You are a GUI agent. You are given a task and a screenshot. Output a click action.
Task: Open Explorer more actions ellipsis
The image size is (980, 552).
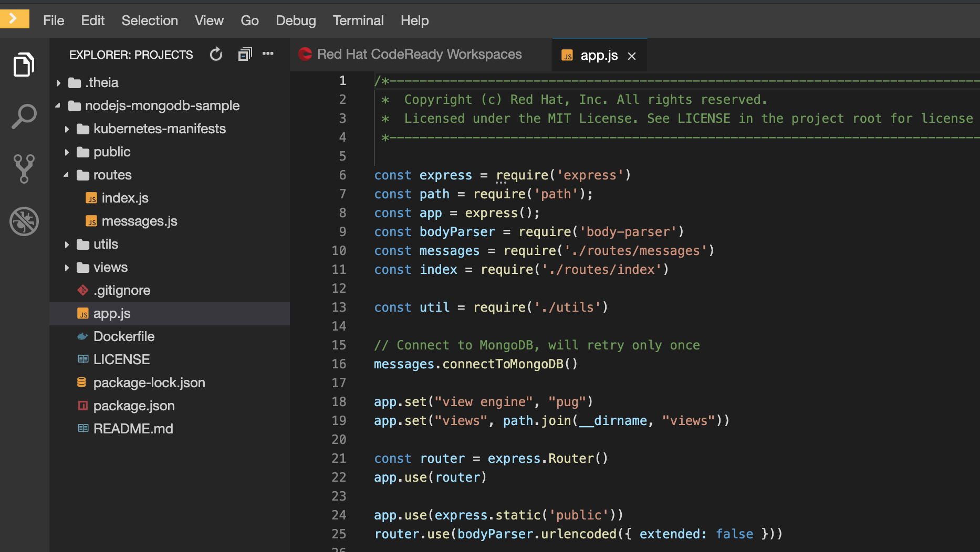point(268,54)
